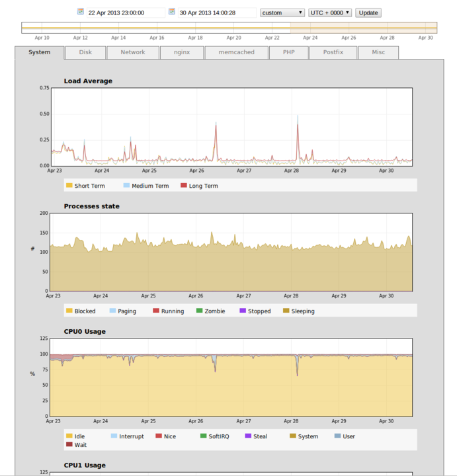457x476 pixels.
Task: Open the custom time range dropdown
Action: tap(282, 13)
